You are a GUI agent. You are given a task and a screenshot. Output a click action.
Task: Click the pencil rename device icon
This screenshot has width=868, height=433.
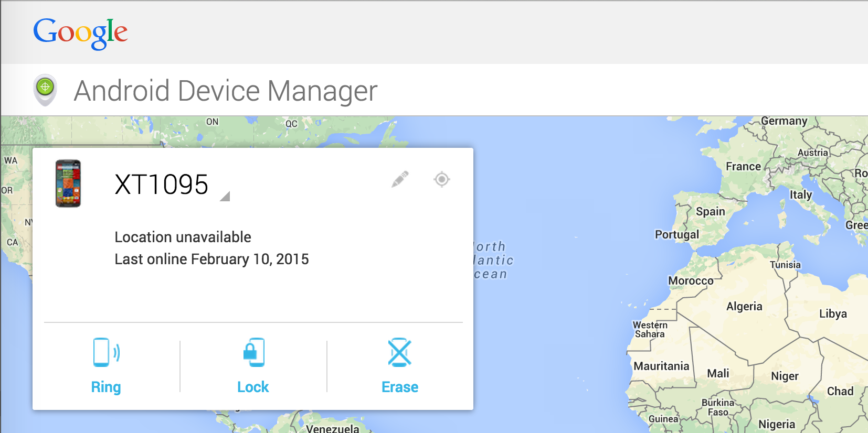click(400, 179)
